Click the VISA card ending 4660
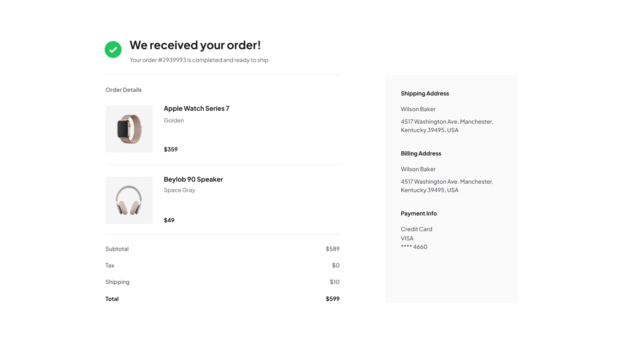The width and height of the screenshot is (644, 348). click(x=407, y=238)
